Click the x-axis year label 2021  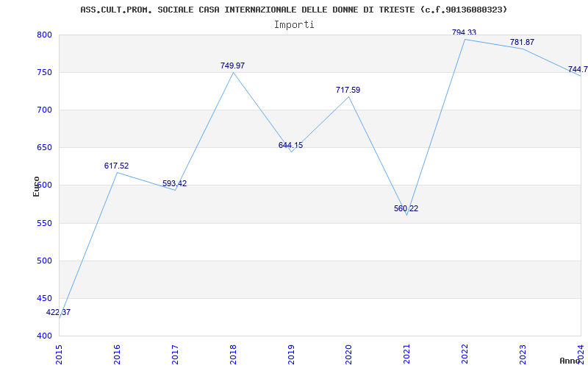(407, 354)
